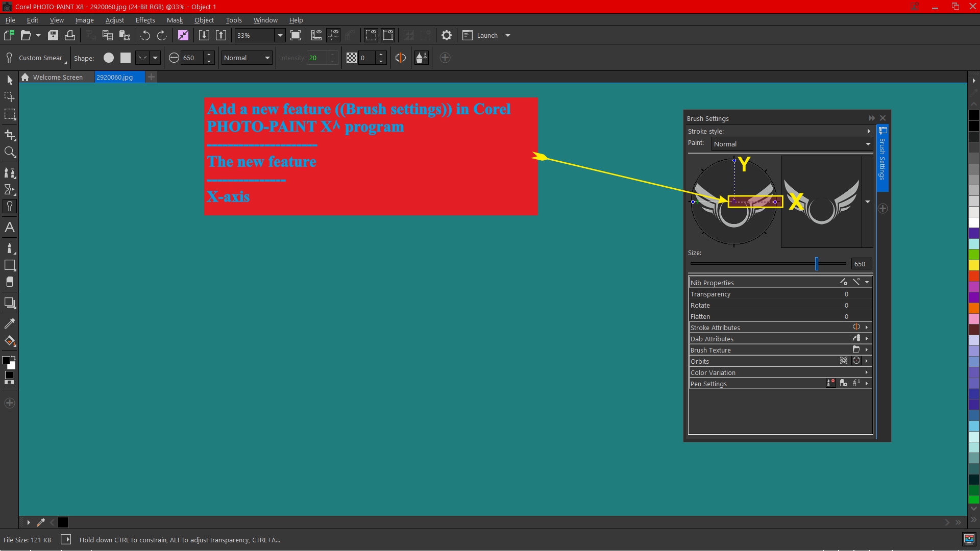Click the New document icon
Screen dimensions: 980x551
(x=9, y=35)
